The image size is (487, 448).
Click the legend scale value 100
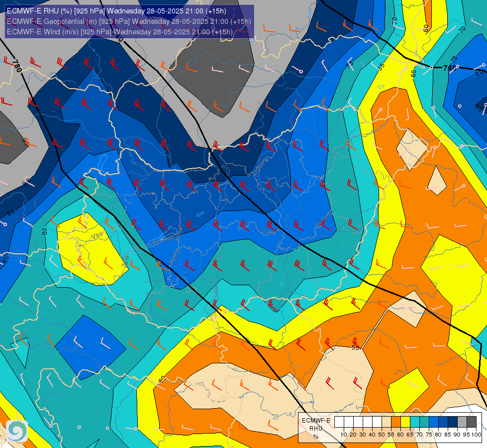click(x=477, y=435)
